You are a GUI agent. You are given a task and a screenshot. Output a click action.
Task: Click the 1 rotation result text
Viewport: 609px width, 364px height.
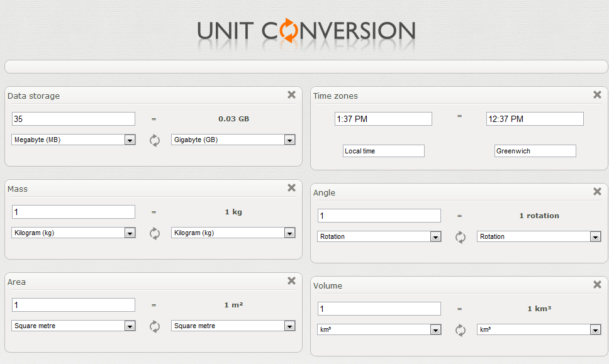[x=539, y=216]
